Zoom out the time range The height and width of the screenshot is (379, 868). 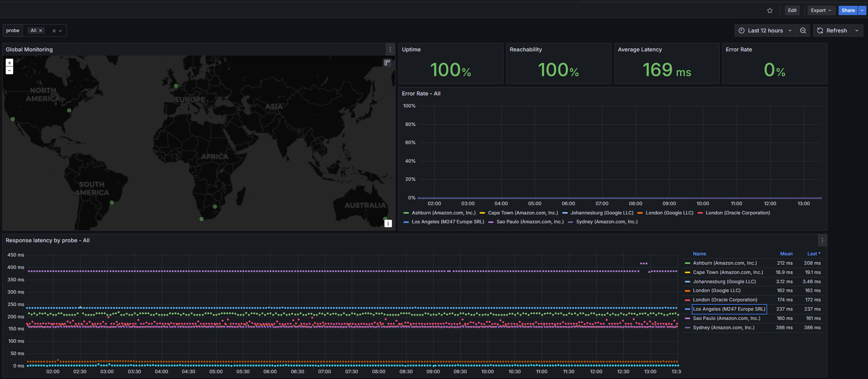point(803,31)
